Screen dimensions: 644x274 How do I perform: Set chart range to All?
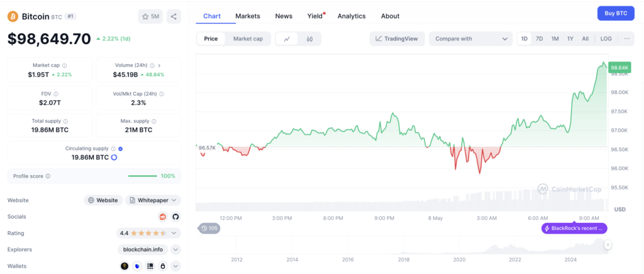coord(586,38)
